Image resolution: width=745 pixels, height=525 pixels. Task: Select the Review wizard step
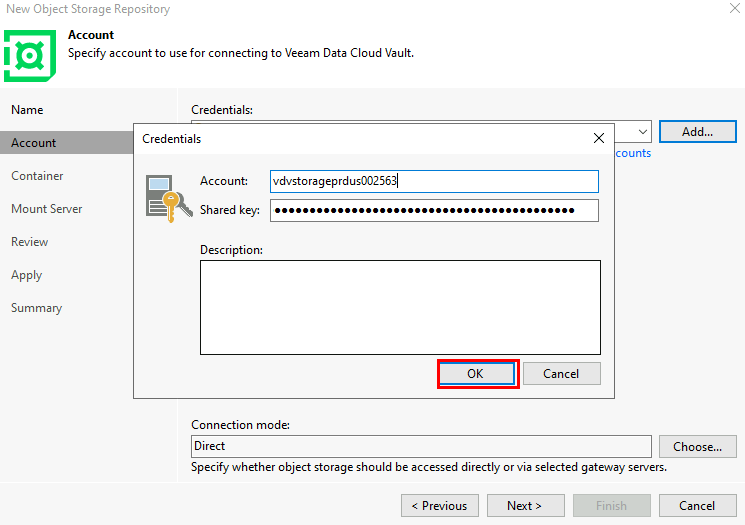29,242
